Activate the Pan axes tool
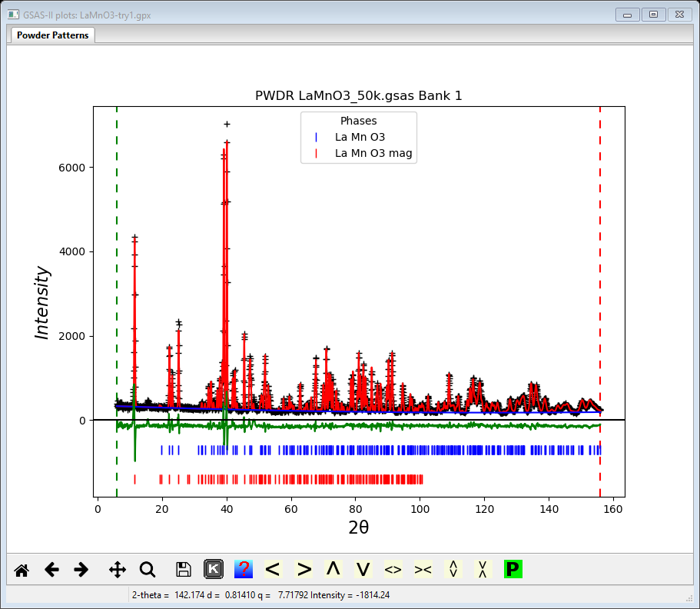 click(x=117, y=570)
